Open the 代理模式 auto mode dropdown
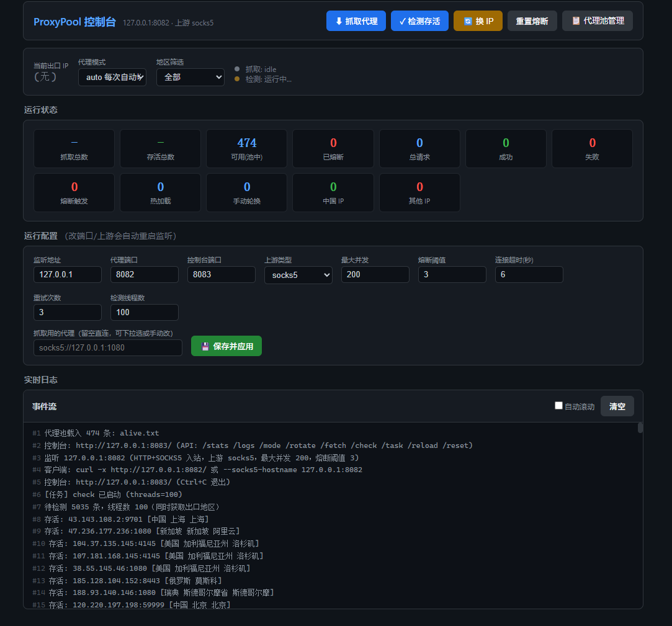This screenshot has height=626, width=672. [112, 77]
